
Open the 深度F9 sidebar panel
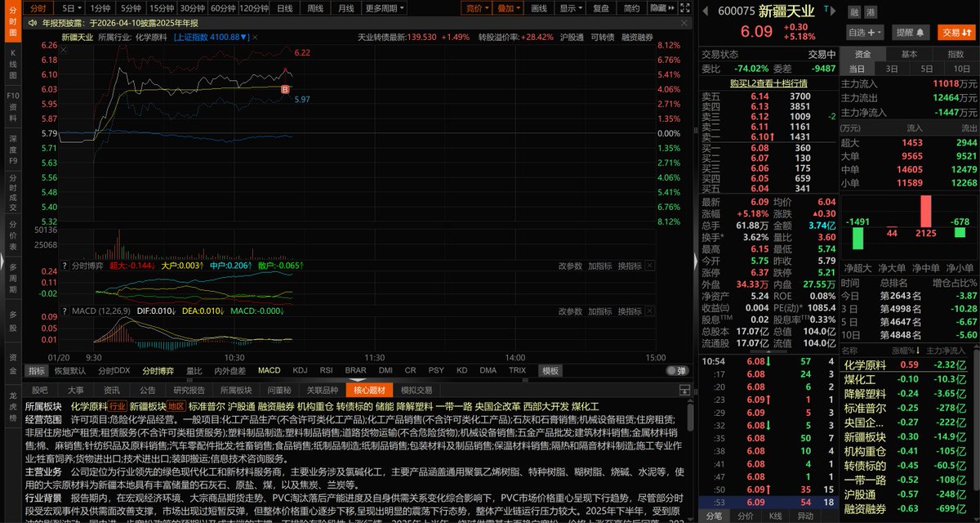pyautogui.click(x=12, y=150)
